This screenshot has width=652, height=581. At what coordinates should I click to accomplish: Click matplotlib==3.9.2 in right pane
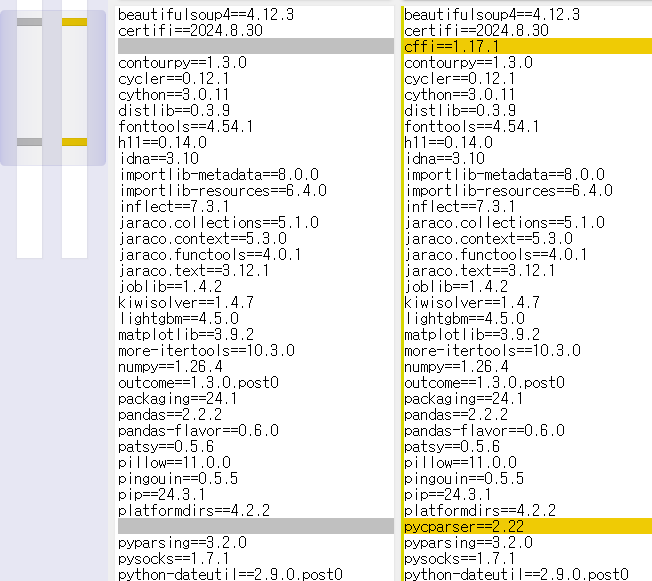click(x=472, y=334)
